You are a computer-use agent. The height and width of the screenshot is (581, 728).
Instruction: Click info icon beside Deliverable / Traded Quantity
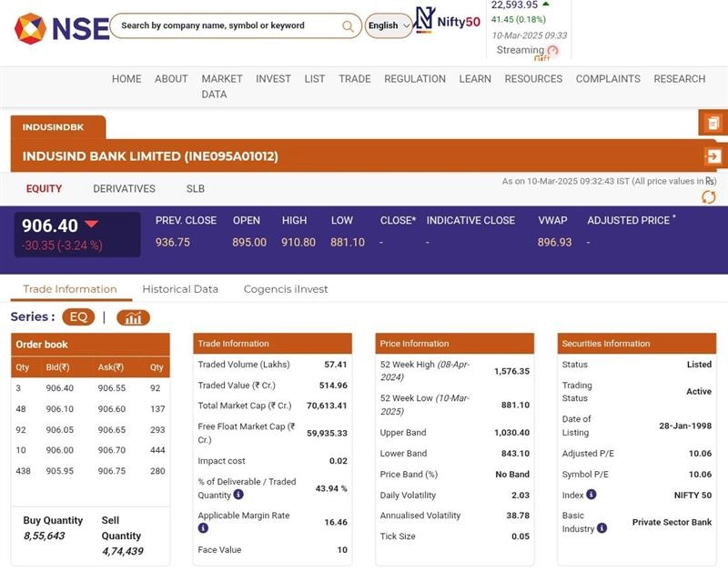[x=238, y=495]
